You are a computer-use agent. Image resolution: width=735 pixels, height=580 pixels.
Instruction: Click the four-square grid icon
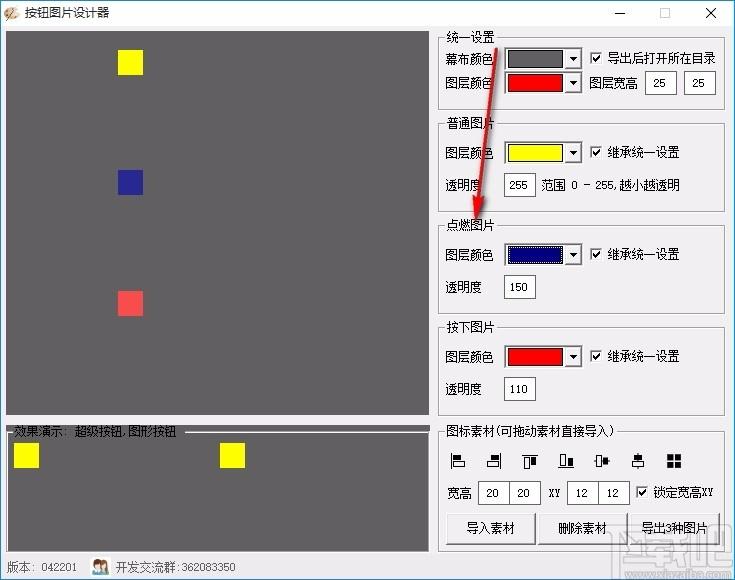(x=674, y=461)
